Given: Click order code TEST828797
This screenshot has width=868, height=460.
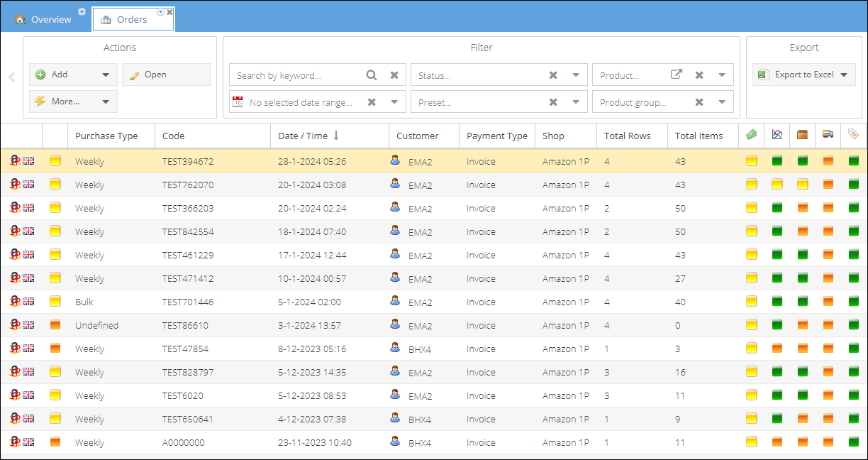Looking at the screenshot, I should click(x=188, y=372).
